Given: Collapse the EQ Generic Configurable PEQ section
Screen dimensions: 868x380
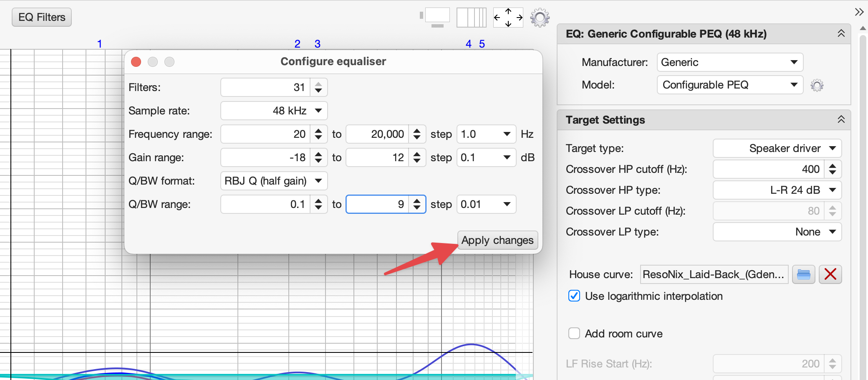Looking at the screenshot, I should [x=841, y=34].
